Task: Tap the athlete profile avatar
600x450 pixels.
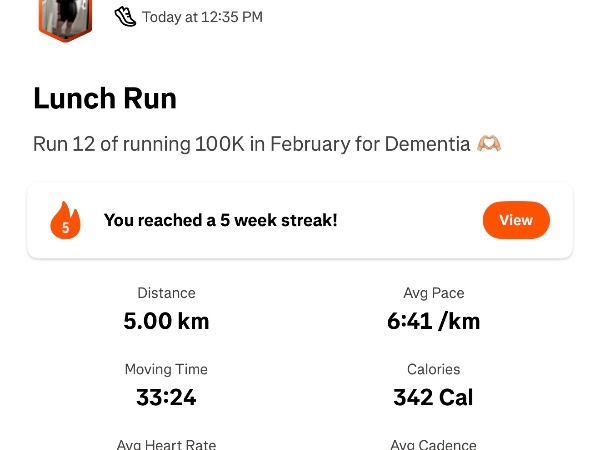Action: (65, 18)
